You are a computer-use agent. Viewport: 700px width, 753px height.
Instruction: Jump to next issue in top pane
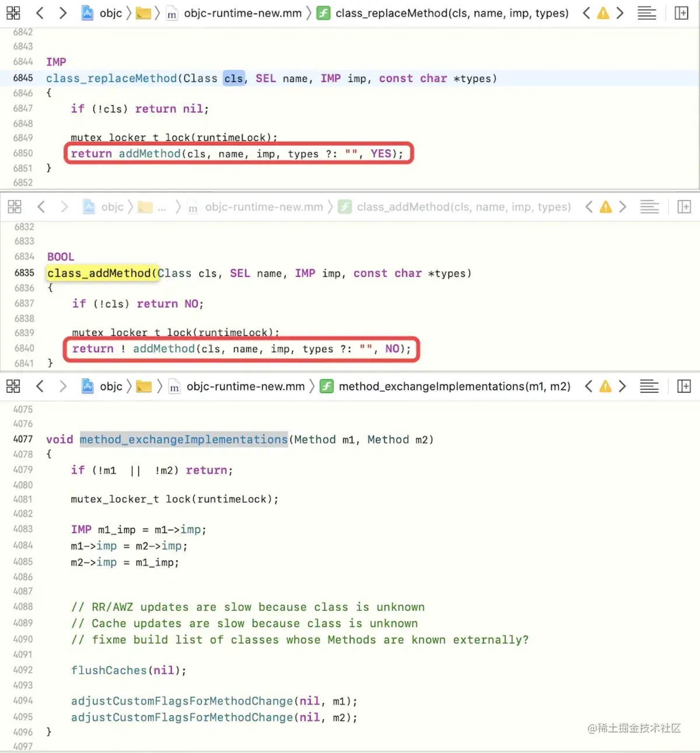click(x=620, y=13)
